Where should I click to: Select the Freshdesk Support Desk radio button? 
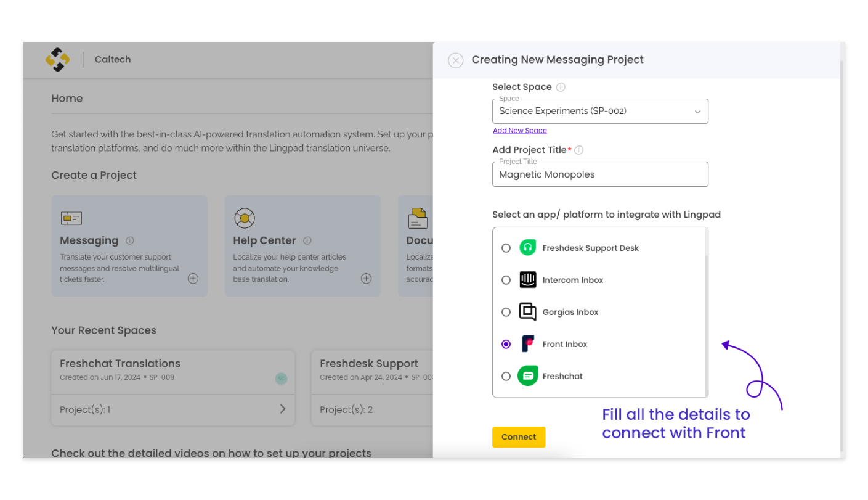506,248
